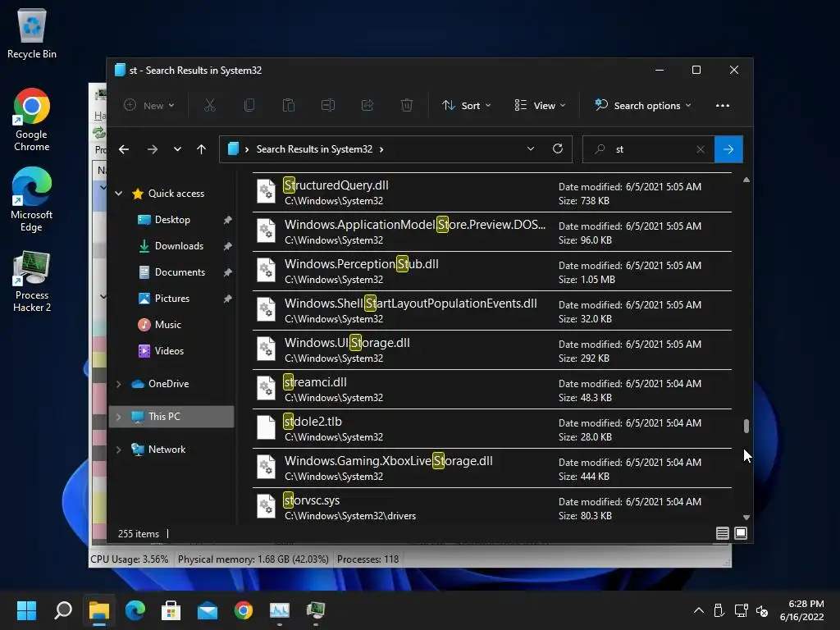Expand the This PC tree node

point(118,417)
